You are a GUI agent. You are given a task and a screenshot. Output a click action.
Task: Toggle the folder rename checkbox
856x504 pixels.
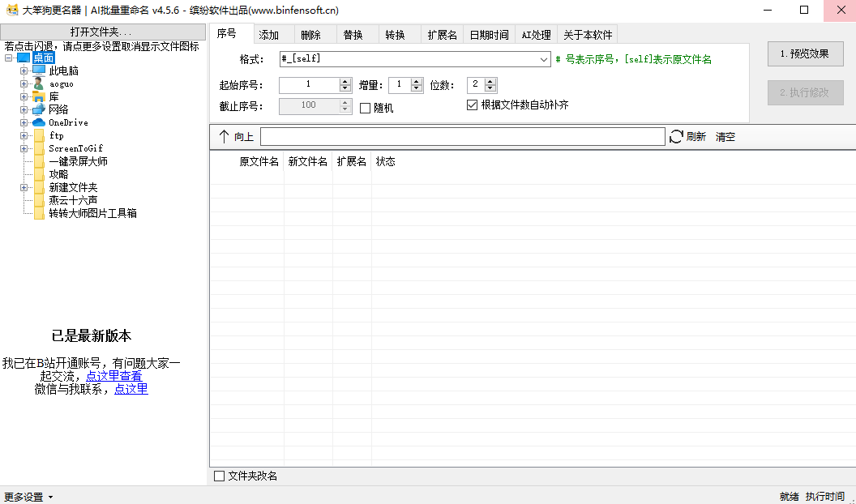pyautogui.click(x=219, y=476)
